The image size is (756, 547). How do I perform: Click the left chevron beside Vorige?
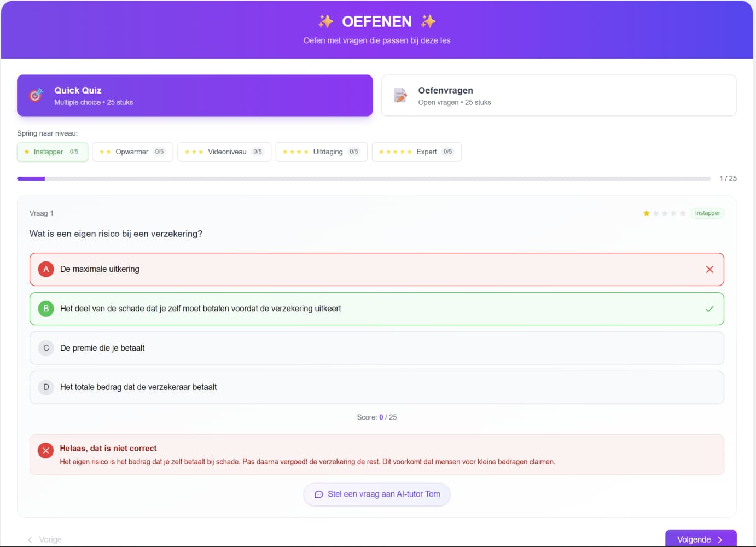[x=30, y=539]
